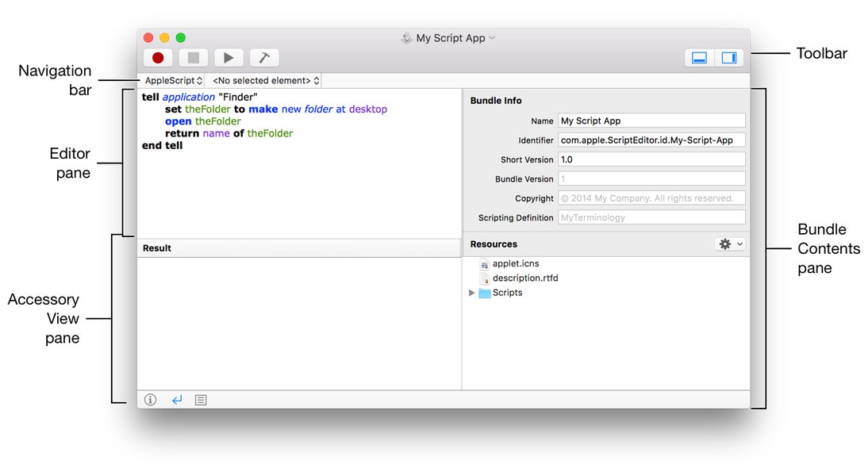868x476 pixels.
Task: Show the description with the info icon
Action: 150,400
